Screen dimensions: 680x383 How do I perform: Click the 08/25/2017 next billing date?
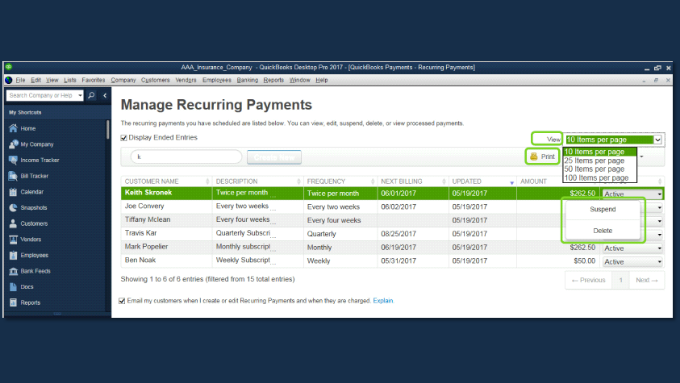398,234
